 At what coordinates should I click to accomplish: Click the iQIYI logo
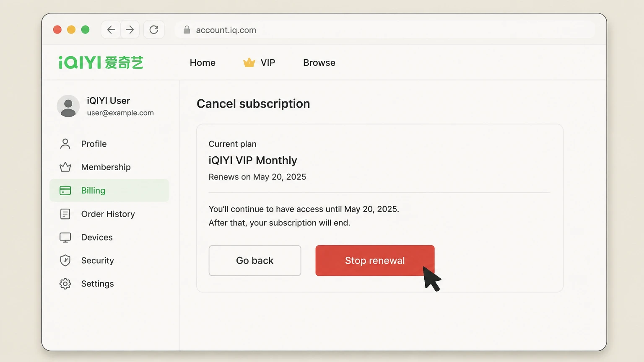(x=101, y=62)
